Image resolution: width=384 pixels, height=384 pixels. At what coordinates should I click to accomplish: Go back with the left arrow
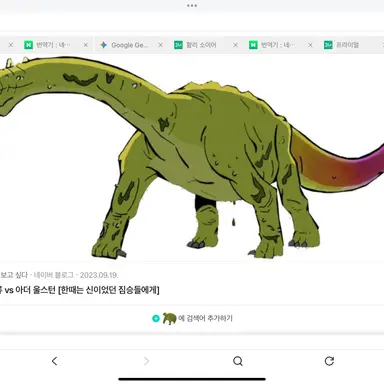[x=55, y=361]
